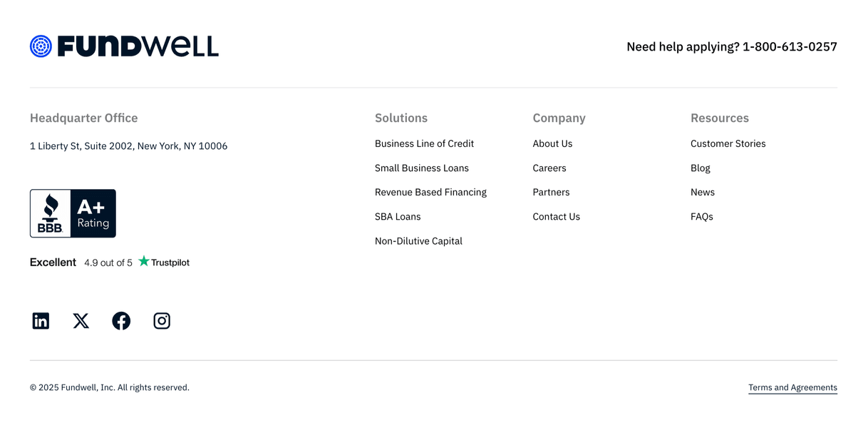Call the help phone number 1-800-613-0257
This screenshot has width=868, height=428.
coord(790,46)
